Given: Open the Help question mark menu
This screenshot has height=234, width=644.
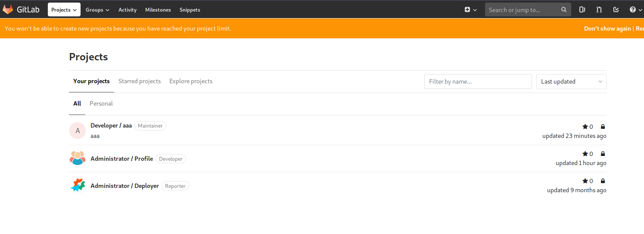Looking at the screenshot, I should (x=636, y=9).
